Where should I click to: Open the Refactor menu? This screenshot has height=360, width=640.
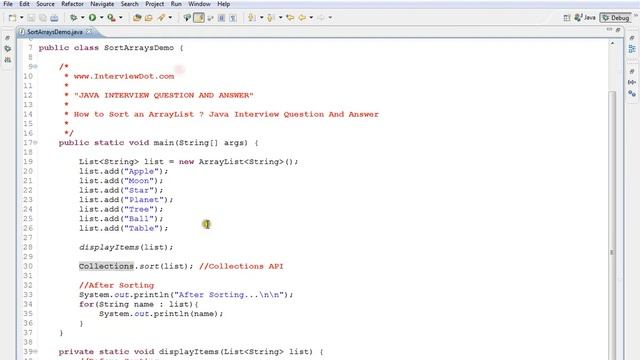click(72, 4)
